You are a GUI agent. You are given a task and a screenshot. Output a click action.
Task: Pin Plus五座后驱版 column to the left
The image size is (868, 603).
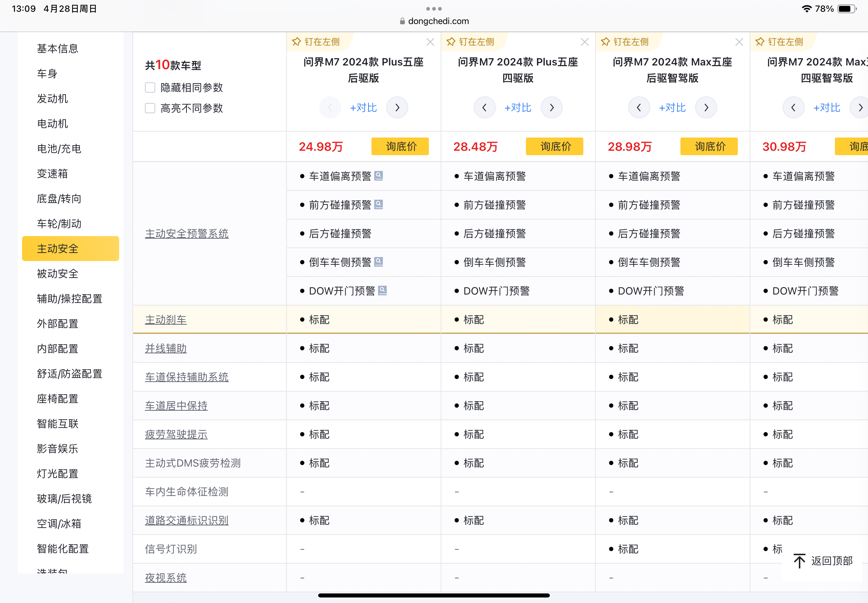point(316,42)
